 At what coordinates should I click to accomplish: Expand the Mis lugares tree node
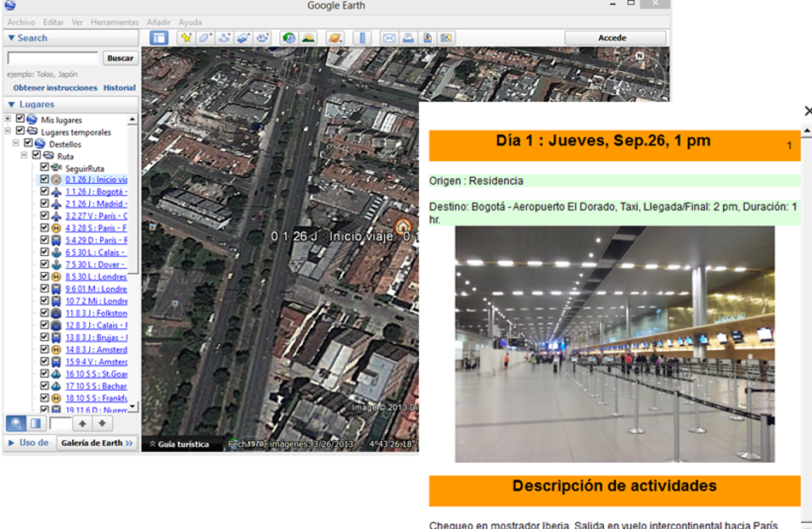click(8, 119)
